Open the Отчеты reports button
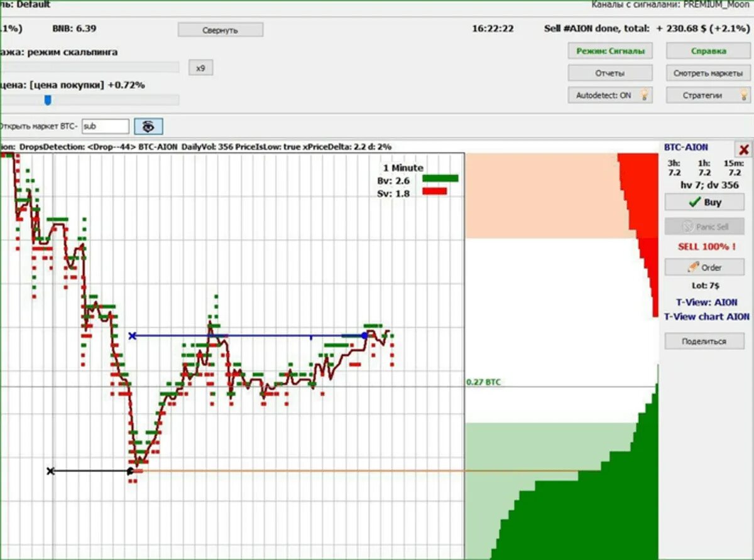The image size is (754, 560). pos(610,73)
